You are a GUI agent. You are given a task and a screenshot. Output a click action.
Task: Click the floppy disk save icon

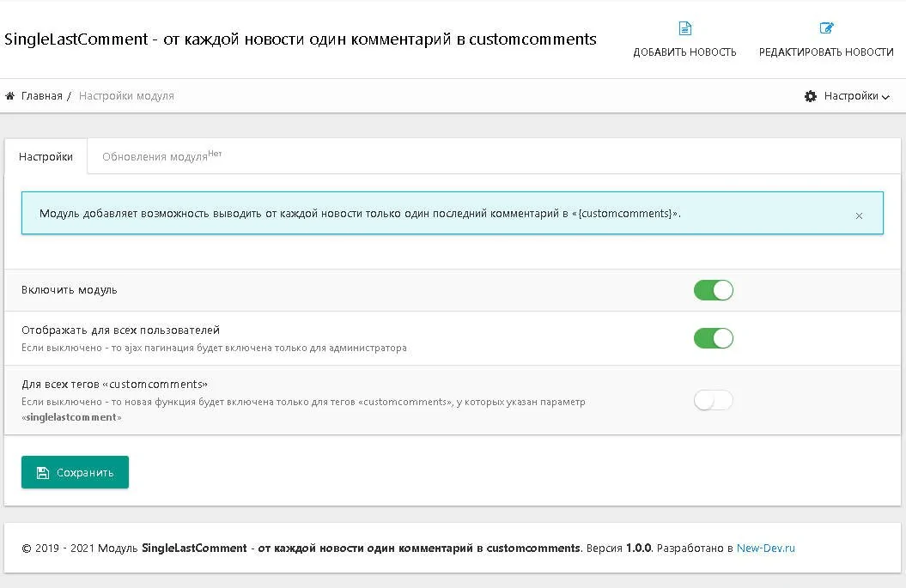tap(43, 473)
